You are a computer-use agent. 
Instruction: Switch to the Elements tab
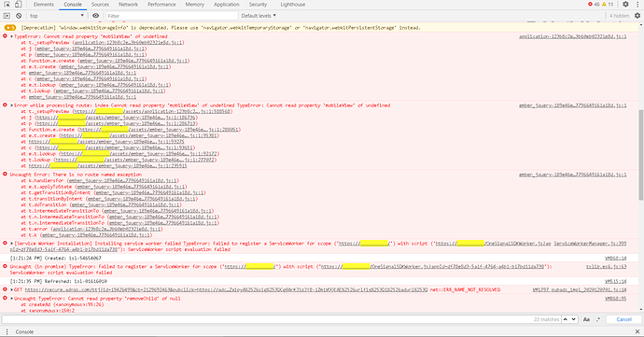[x=44, y=4]
